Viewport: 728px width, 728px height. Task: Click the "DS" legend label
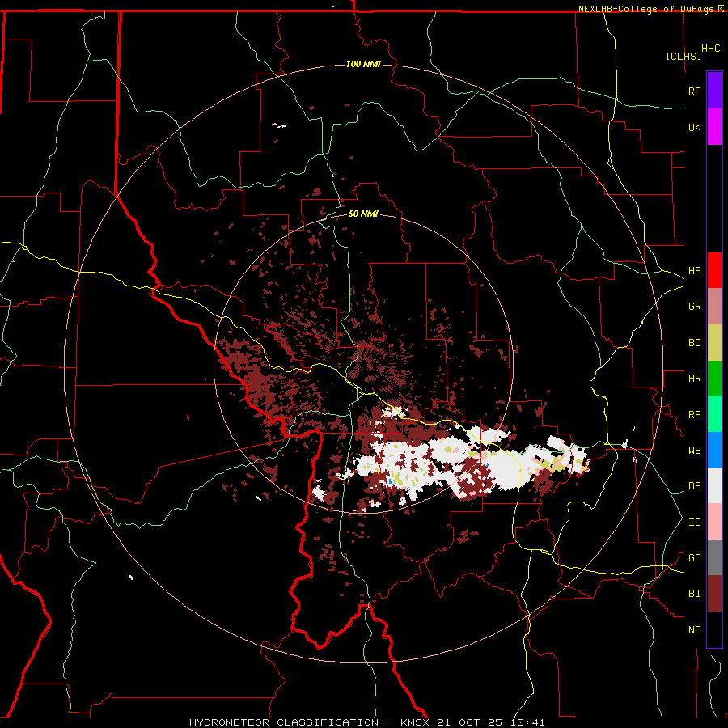tap(694, 486)
